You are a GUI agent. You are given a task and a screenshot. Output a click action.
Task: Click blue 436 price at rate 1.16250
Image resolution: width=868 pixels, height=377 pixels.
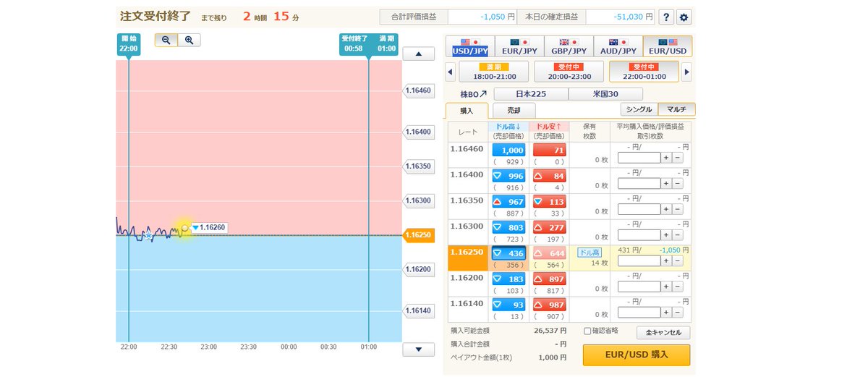tap(509, 253)
